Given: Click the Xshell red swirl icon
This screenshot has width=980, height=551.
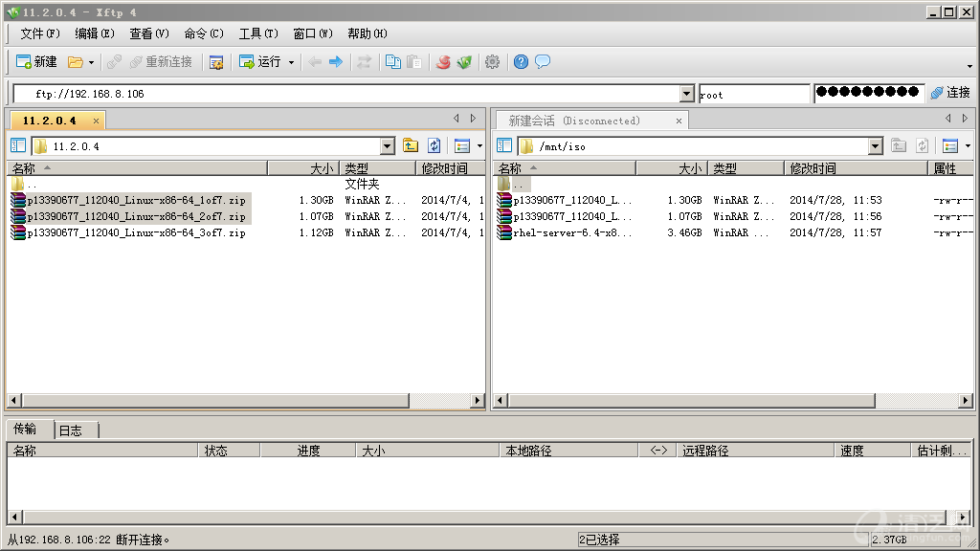Looking at the screenshot, I should coord(443,62).
